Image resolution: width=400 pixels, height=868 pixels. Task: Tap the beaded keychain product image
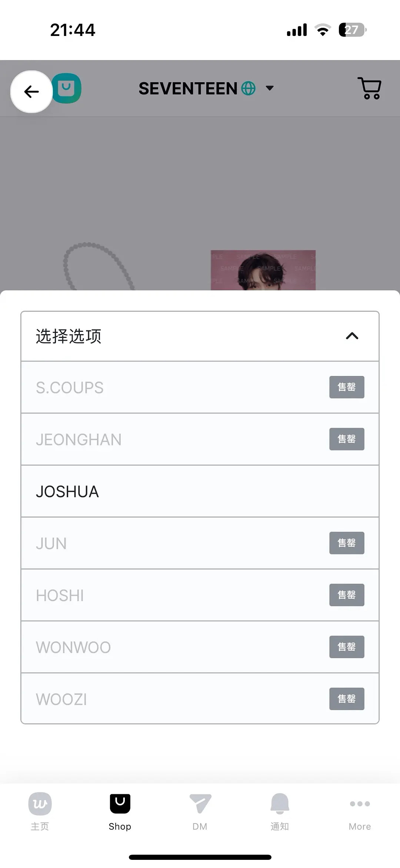point(99,266)
